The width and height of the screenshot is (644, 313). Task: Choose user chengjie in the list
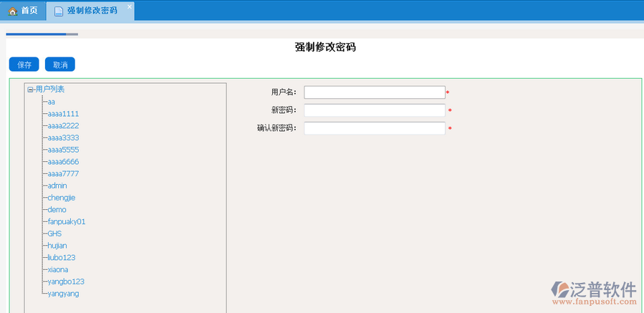(62, 198)
